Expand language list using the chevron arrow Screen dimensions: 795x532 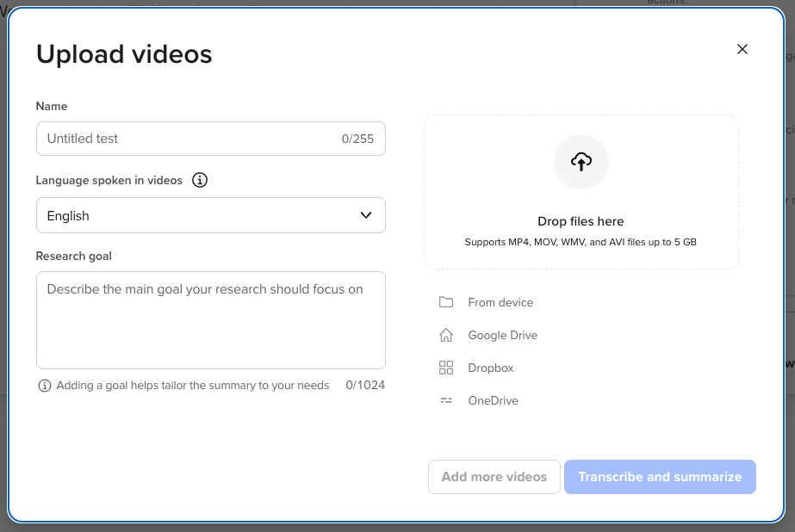pos(365,215)
